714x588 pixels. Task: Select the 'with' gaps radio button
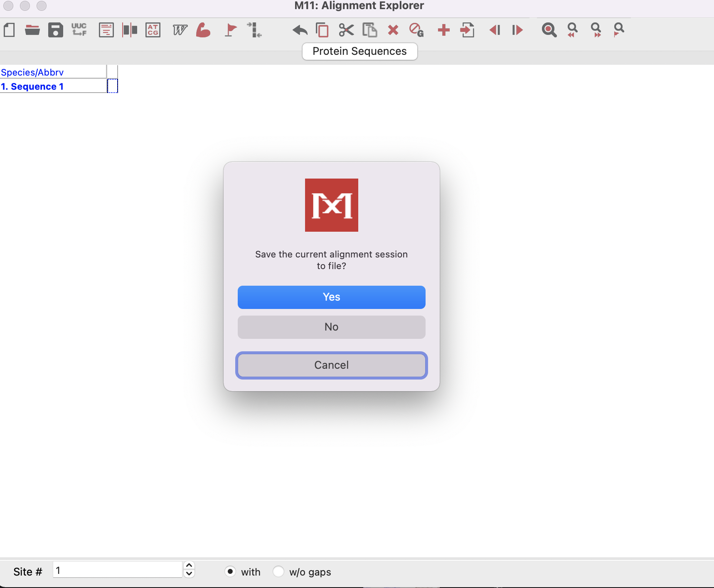[230, 572]
